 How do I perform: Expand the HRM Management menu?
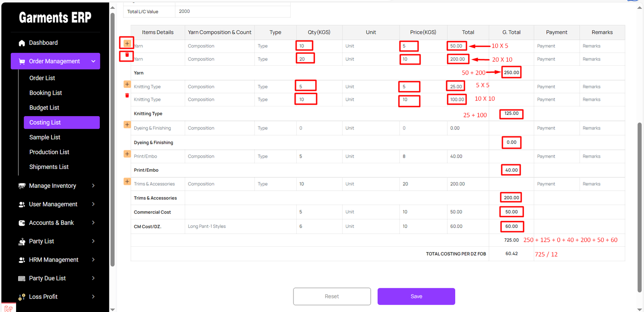93,260
